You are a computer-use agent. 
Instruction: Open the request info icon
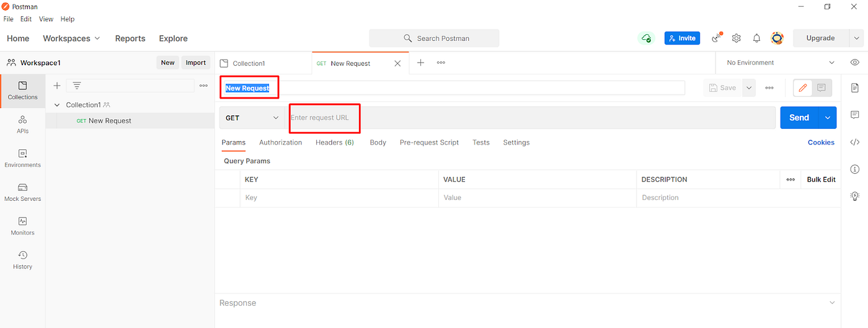[x=855, y=169]
